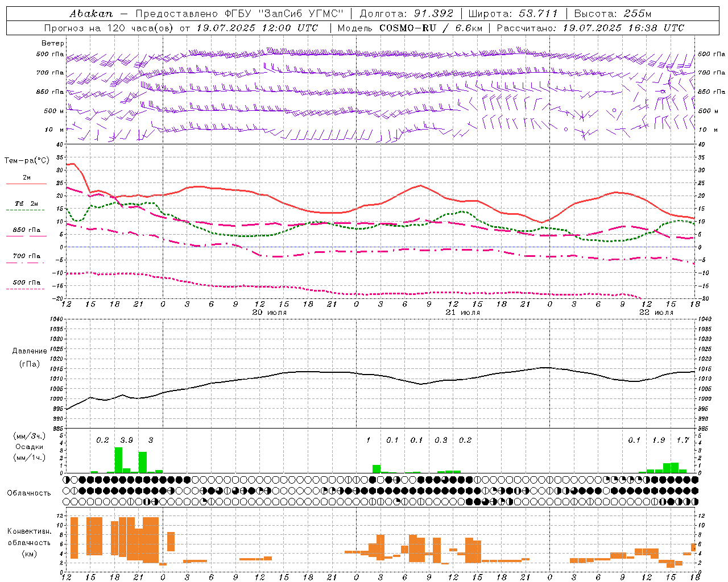728x582 pixels.
Task: Click the '1.7' precipitation total
Action: [682, 440]
